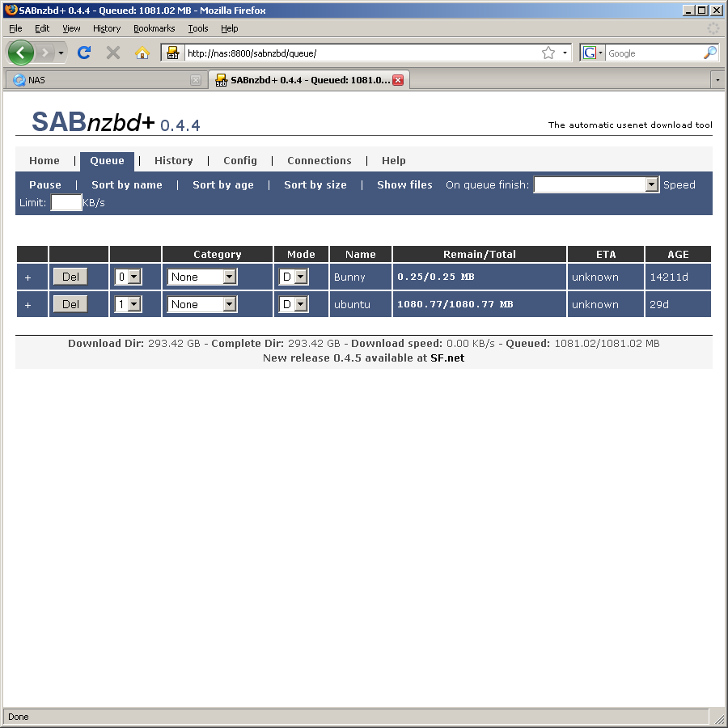Image resolution: width=728 pixels, height=728 pixels.
Task: Open the Bunny Category dropdown
Action: [202, 277]
